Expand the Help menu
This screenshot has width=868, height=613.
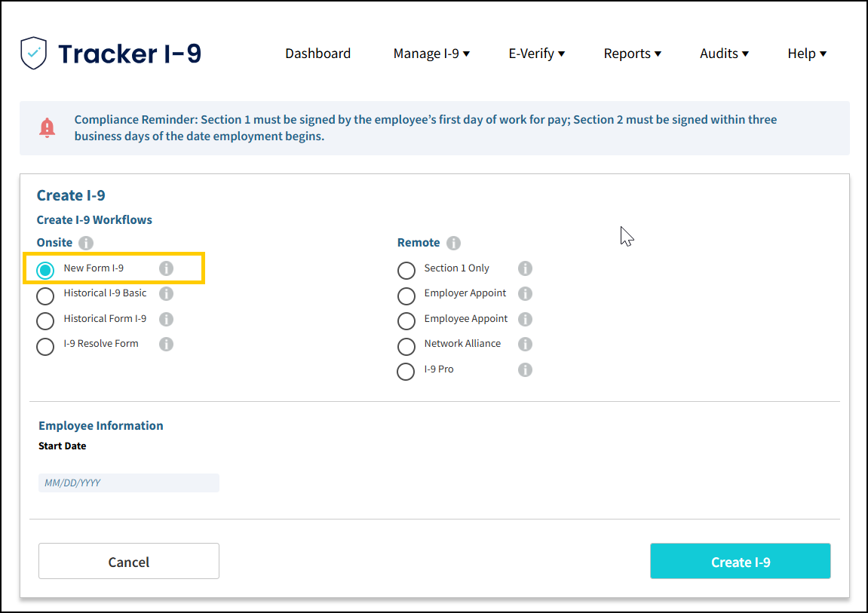click(x=807, y=53)
